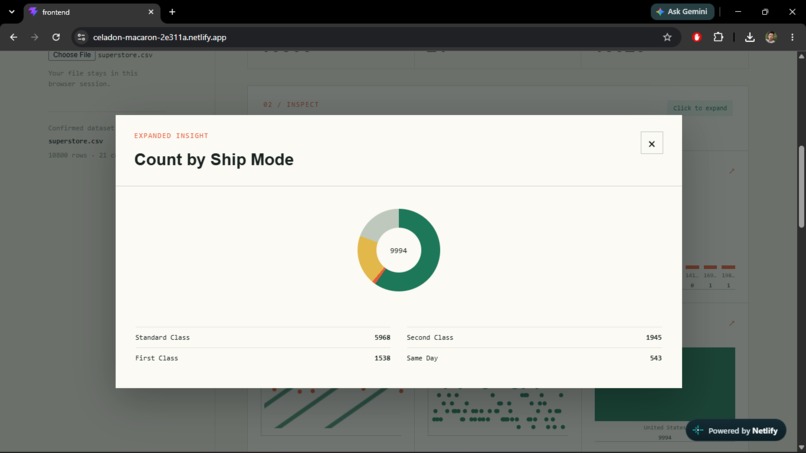Open the Chrome three-dot menu
This screenshot has height=453, width=806.
tap(792, 37)
